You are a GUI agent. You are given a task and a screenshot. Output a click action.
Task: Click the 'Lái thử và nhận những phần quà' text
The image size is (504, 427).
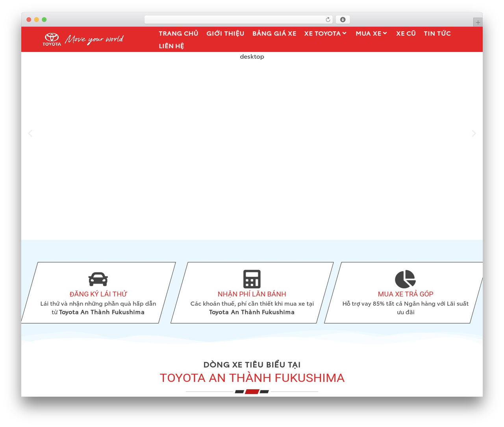coord(98,308)
